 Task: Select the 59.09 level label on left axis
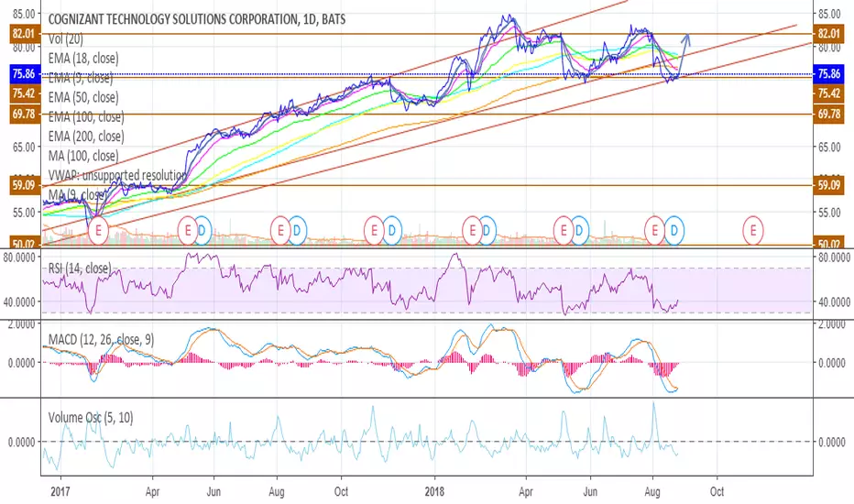[24, 185]
